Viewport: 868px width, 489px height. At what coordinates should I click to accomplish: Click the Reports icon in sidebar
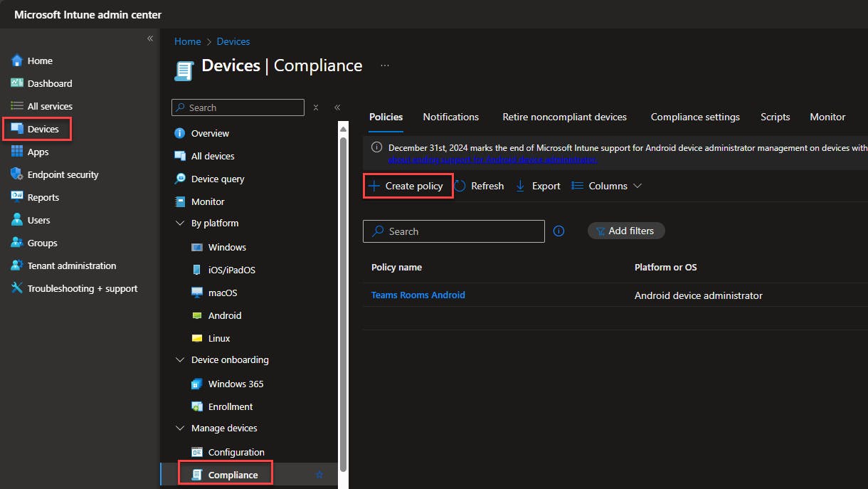[x=17, y=197]
